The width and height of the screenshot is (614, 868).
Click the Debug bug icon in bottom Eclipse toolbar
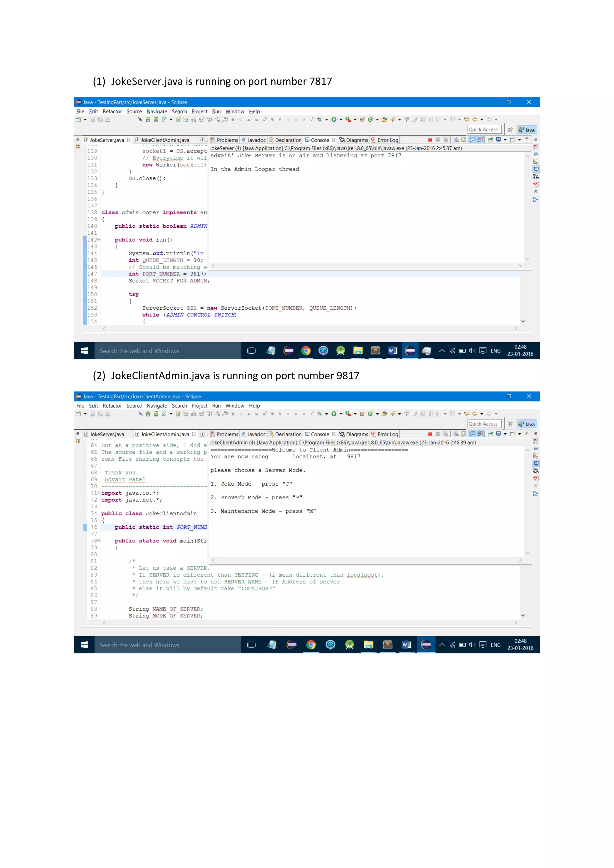click(x=320, y=414)
